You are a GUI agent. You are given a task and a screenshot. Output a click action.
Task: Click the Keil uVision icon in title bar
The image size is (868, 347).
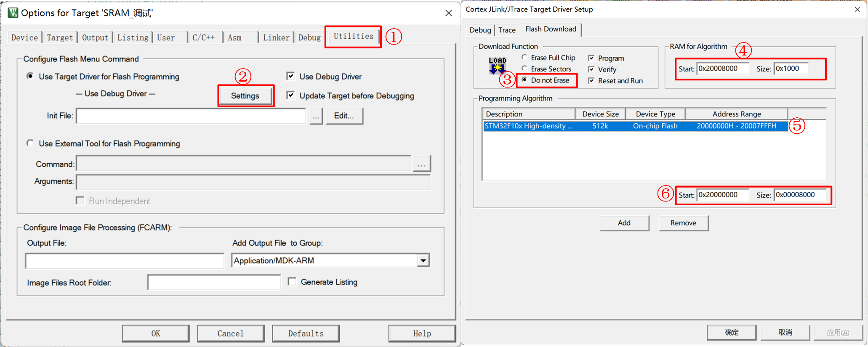tap(13, 13)
